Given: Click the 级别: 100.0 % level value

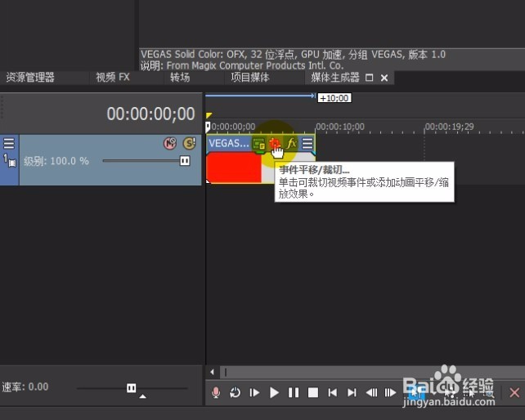Looking at the screenshot, I should [56, 161].
